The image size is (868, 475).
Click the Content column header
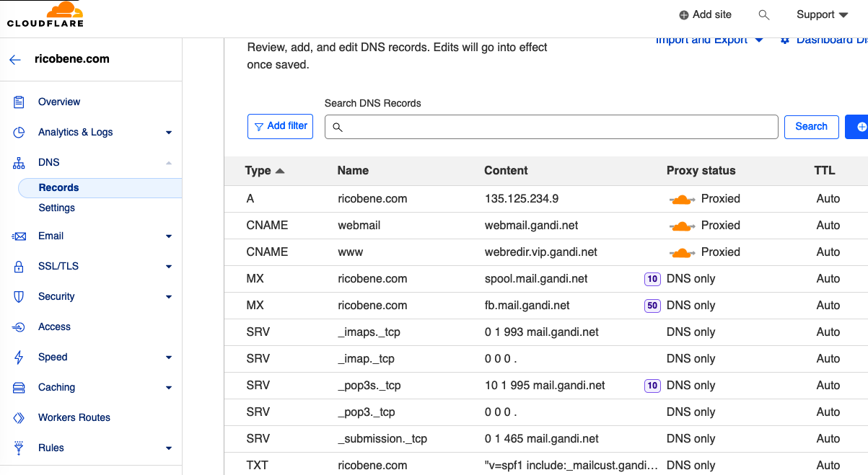pos(506,171)
